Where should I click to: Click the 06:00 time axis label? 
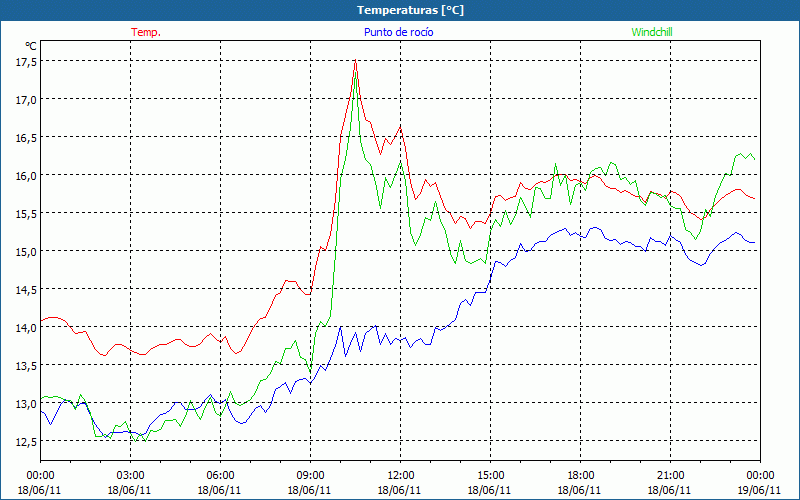point(220,476)
